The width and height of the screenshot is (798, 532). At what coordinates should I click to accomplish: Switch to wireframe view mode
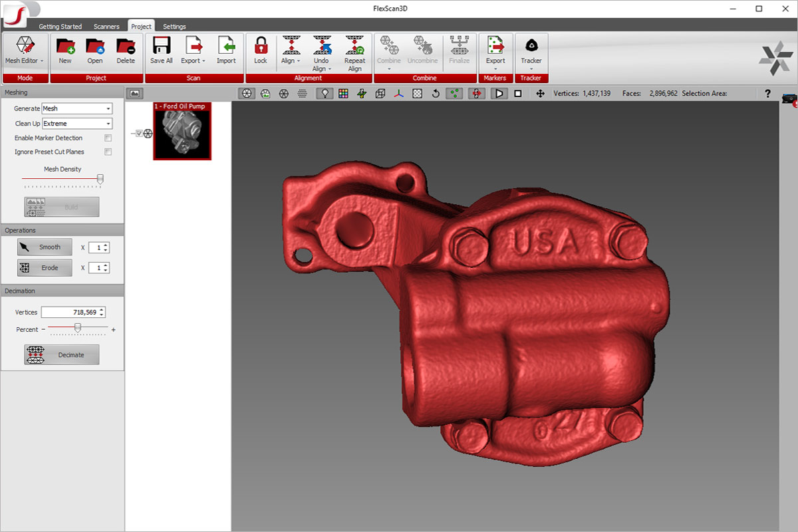tap(284, 94)
